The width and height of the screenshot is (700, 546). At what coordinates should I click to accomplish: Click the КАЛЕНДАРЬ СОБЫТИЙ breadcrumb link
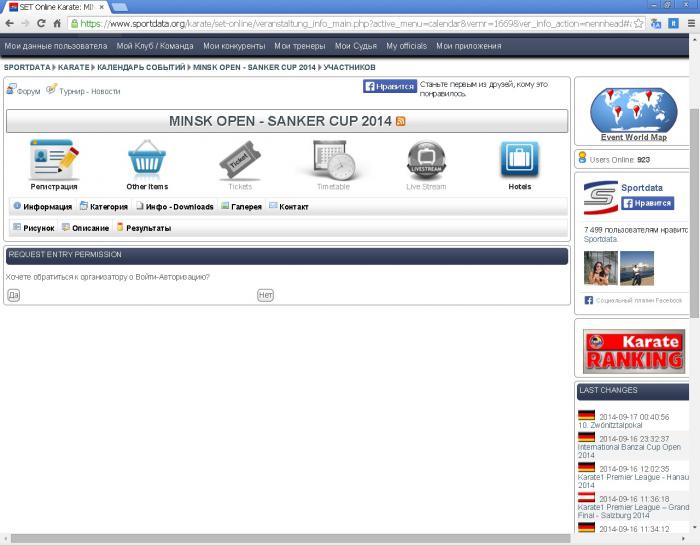pyautogui.click(x=141, y=67)
